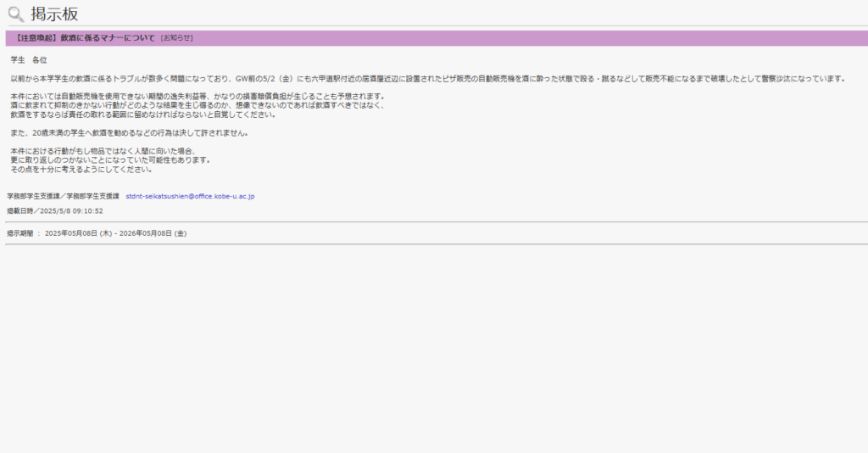Image resolution: width=868 pixels, height=453 pixels.
Task: Click the notice title 【注意喚起】飲酒に係るマナーについて
Action: coord(84,38)
